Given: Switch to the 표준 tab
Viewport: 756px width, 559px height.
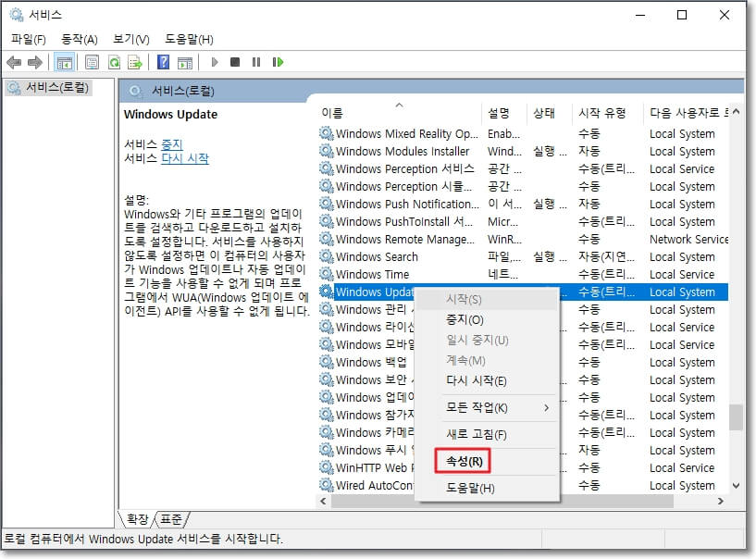Looking at the screenshot, I should click(171, 519).
